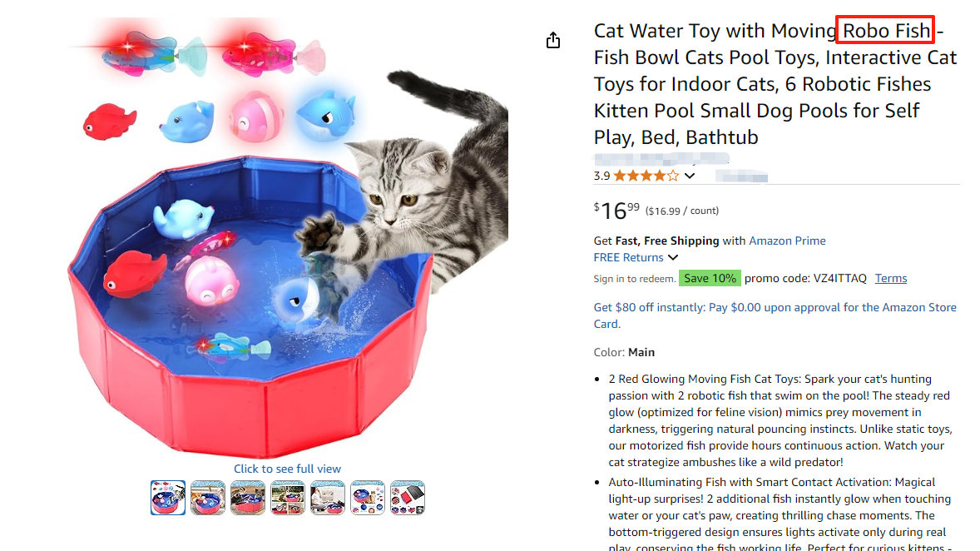The width and height of the screenshot is (980, 551).
Task: Select the first product thumbnail
Action: tap(168, 498)
